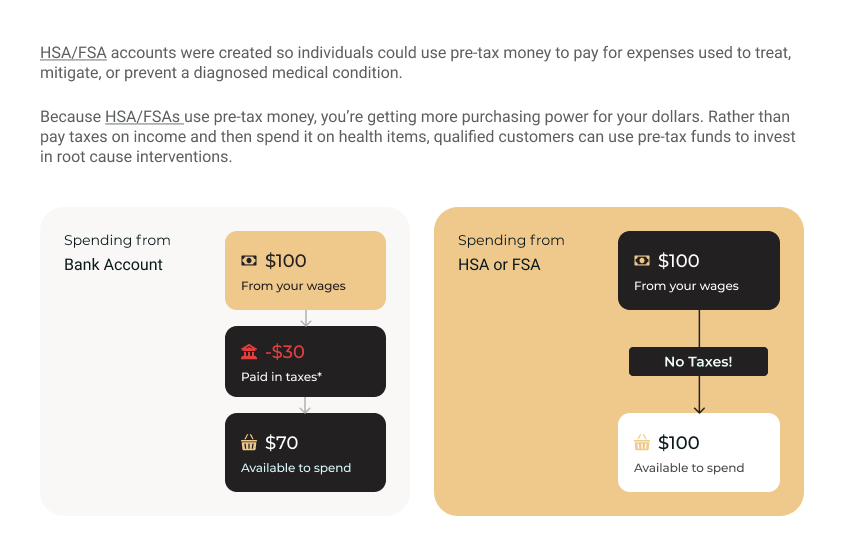Image resolution: width=844 pixels, height=559 pixels.
Task: Click the arrow pointing to $70 card
Action: point(305,405)
